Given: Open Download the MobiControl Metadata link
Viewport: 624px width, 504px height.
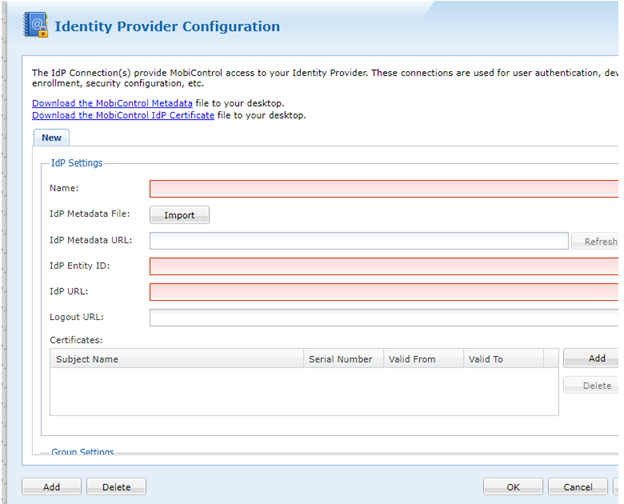Looking at the screenshot, I should coord(112,103).
